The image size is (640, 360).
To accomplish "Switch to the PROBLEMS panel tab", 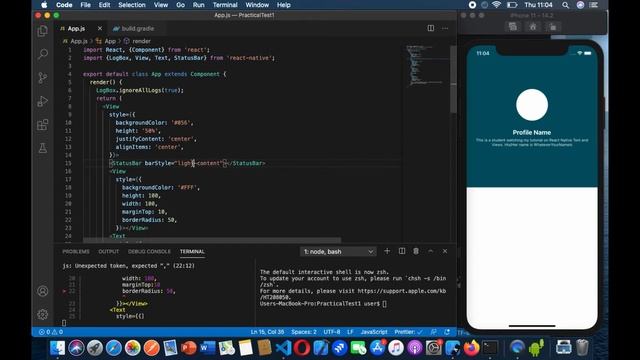I will (x=76, y=251).
